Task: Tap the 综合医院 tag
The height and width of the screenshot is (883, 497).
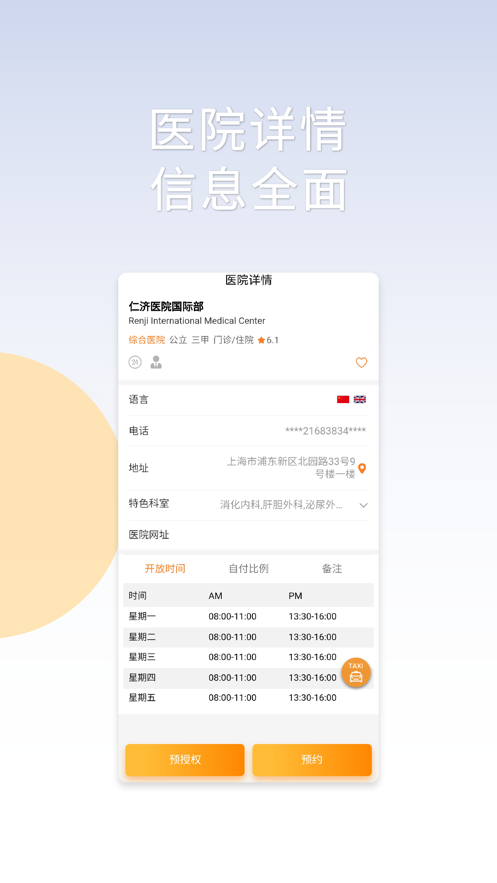Action: [x=147, y=340]
